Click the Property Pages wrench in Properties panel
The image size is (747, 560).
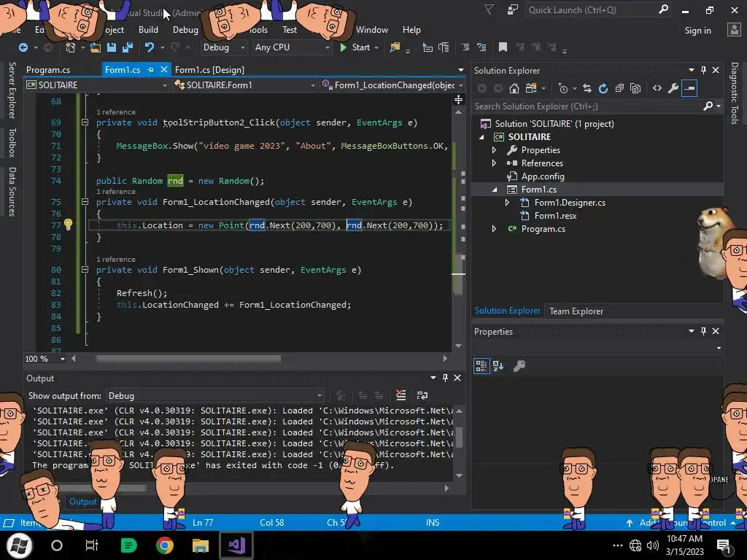(x=519, y=366)
